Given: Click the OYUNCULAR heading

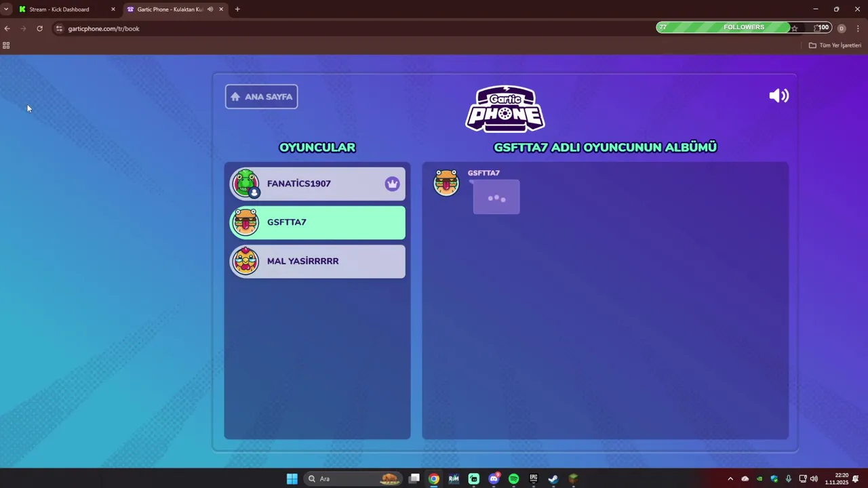Looking at the screenshot, I should (x=317, y=147).
